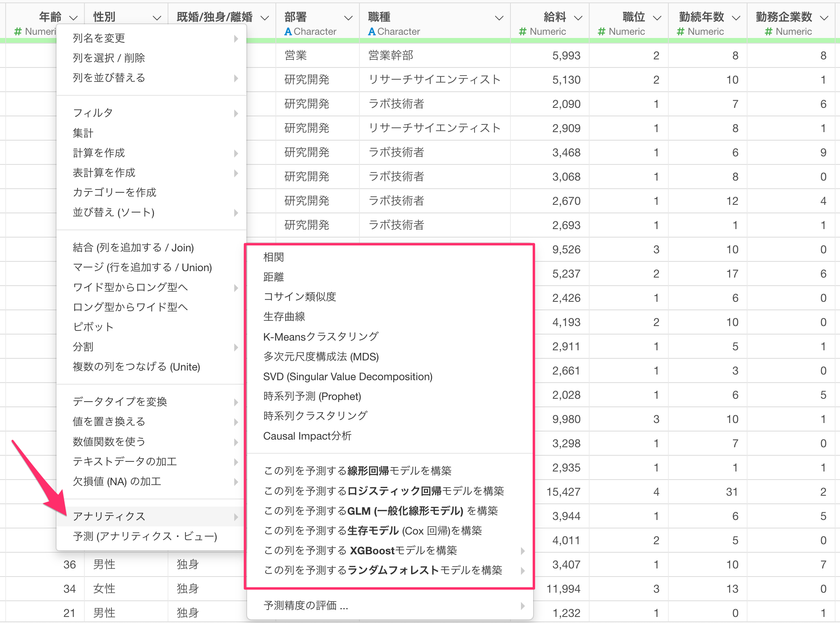Click the 勤務企業数 column chevron
The width and height of the screenshot is (840, 623).
(x=824, y=18)
